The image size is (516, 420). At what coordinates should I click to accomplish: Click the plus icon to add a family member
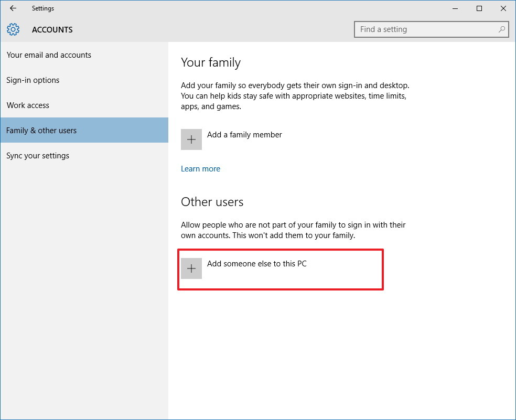click(191, 139)
